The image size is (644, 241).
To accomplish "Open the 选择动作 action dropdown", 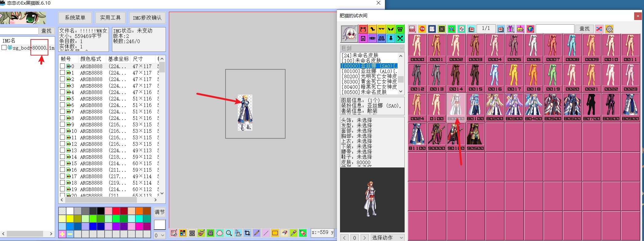I will tap(387, 237).
